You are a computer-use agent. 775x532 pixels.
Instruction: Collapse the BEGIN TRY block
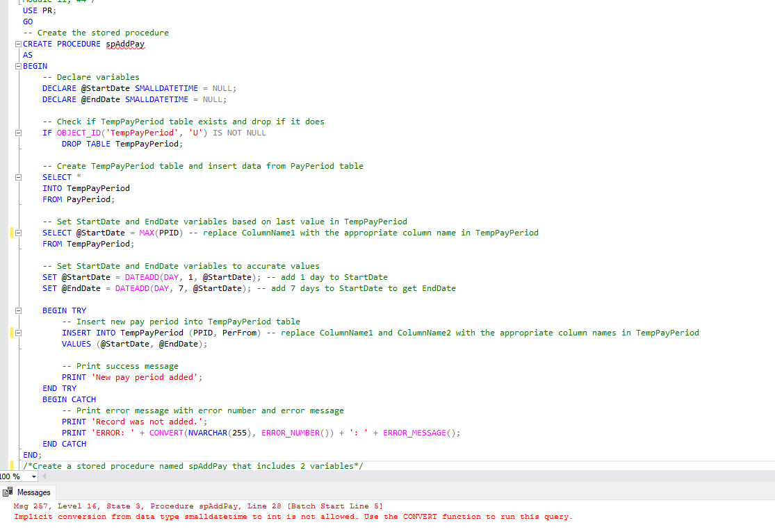(x=17, y=310)
